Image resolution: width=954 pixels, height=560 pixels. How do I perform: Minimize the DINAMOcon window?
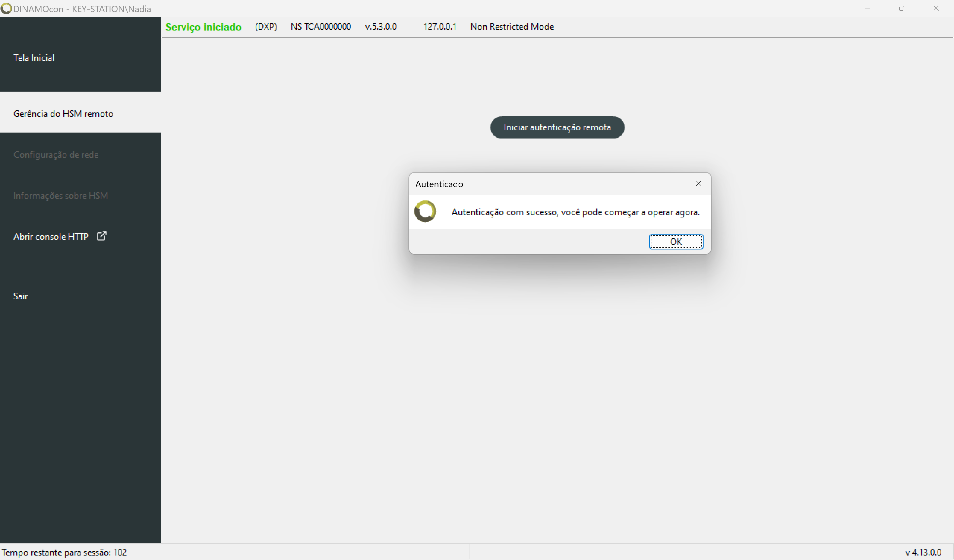tap(868, 8)
